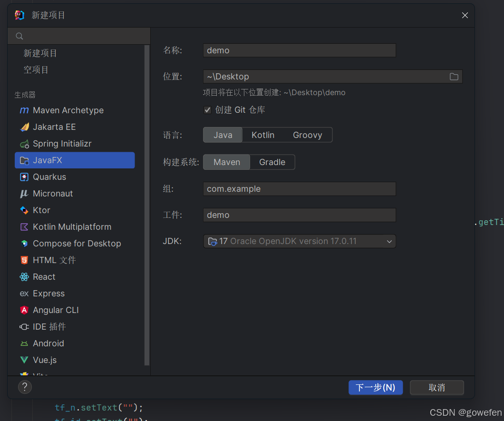
Task: Open the React project generator
Action: click(x=44, y=276)
